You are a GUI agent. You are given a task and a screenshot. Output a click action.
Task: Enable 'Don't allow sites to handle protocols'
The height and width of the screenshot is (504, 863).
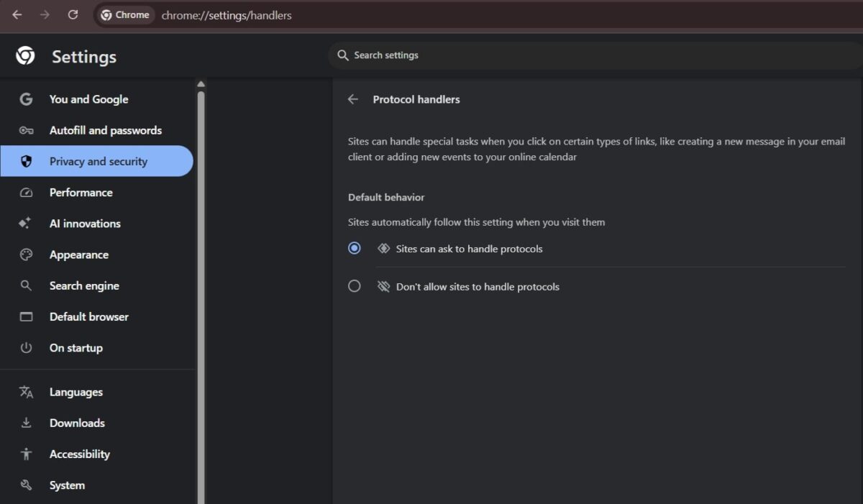click(x=354, y=285)
